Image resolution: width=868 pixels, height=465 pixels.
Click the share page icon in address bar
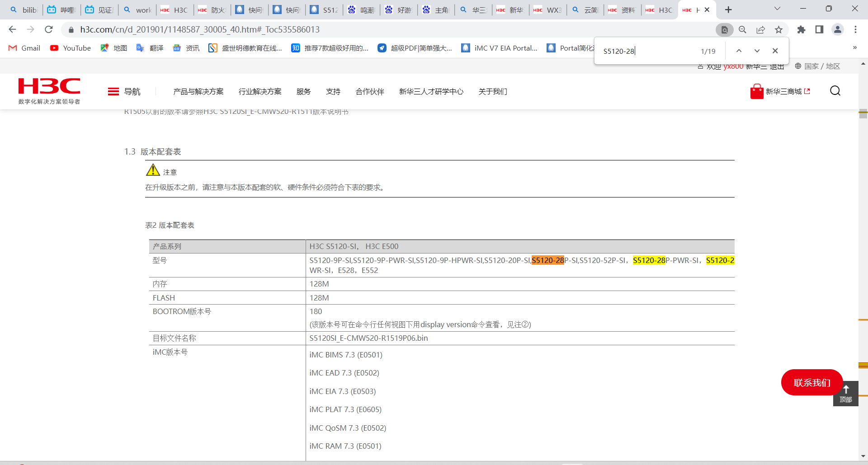(x=760, y=29)
